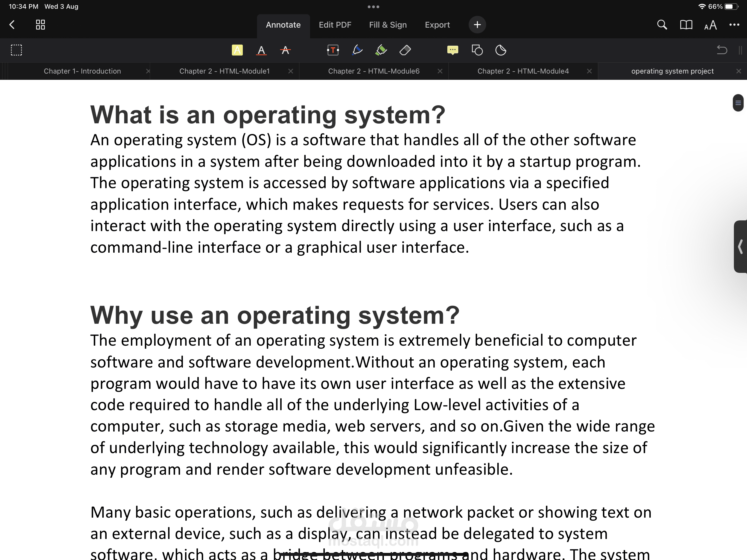Select the strikethrough text tool

[x=285, y=50]
